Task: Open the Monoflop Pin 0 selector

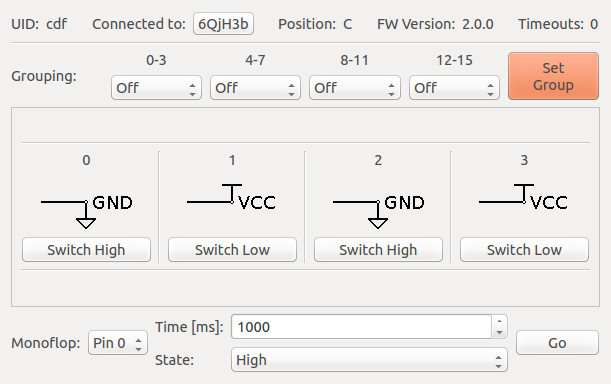Action: (118, 343)
